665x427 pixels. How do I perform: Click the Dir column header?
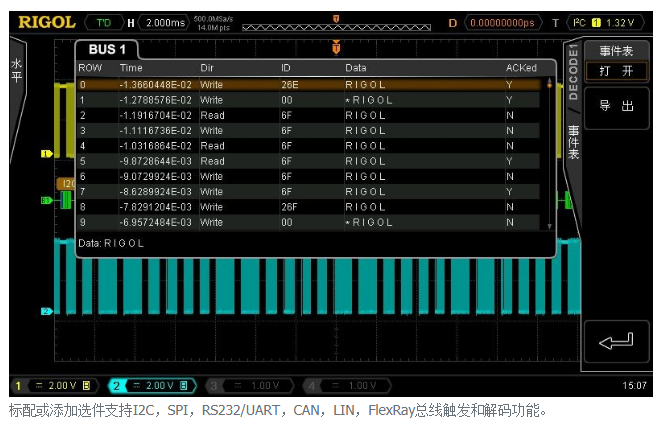click(x=207, y=68)
